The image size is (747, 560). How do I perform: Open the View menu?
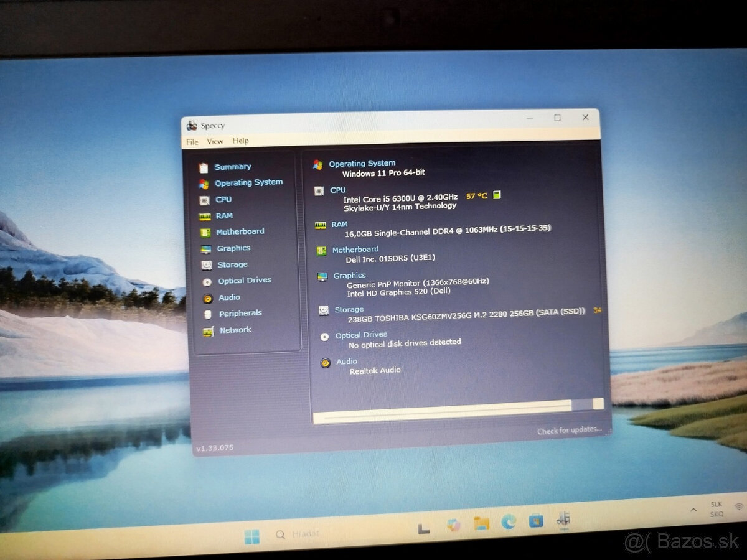215,141
